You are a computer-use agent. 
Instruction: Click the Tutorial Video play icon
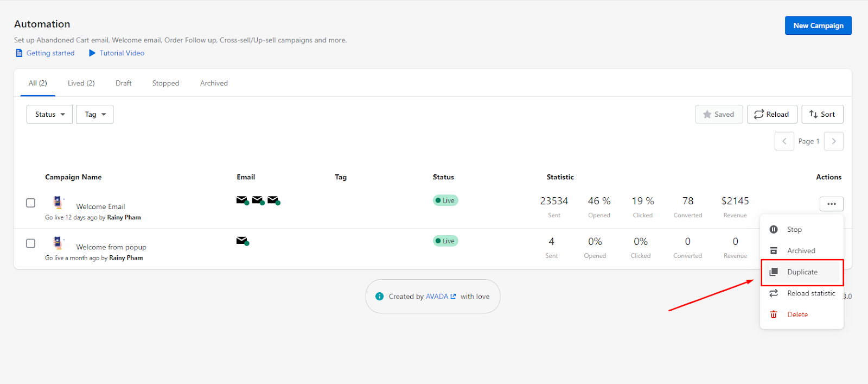click(x=92, y=53)
